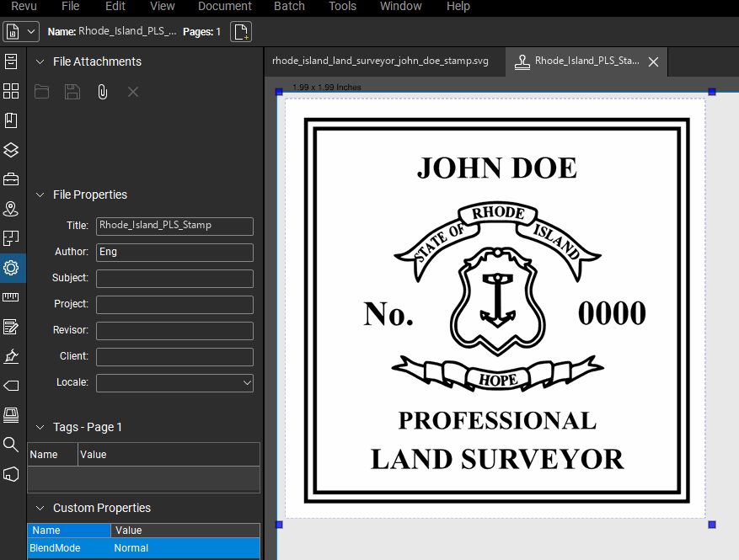Open the 3D Model Tree panel icon
739x560 pixels.
point(11,474)
